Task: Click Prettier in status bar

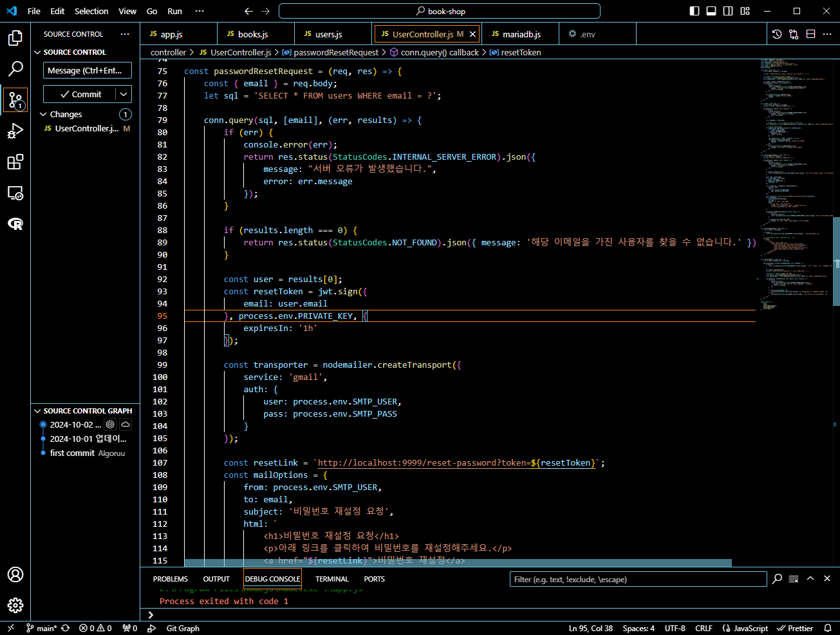Action: 795,628
